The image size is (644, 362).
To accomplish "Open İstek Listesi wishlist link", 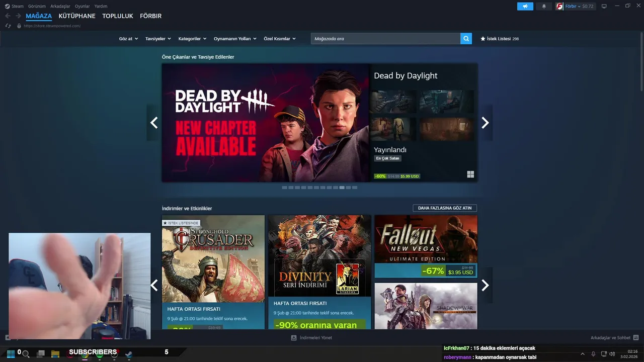I will (x=500, y=39).
